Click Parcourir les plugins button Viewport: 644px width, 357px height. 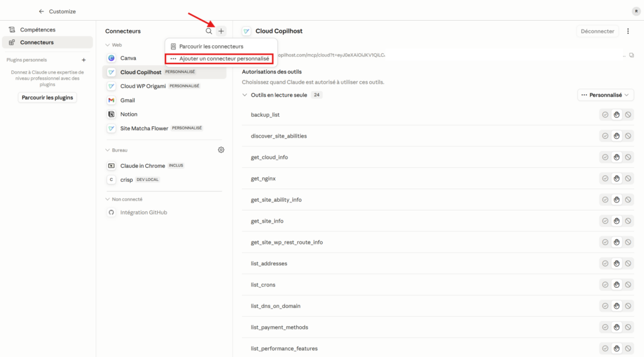(x=47, y=97)
